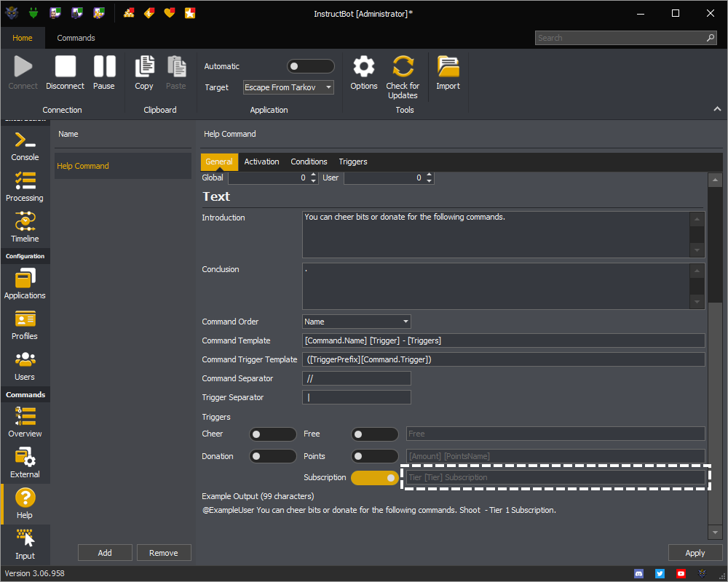Click the gold tag status icon in title bar
Viewport: 728px width, 582px height.
(x=149, y=13)
